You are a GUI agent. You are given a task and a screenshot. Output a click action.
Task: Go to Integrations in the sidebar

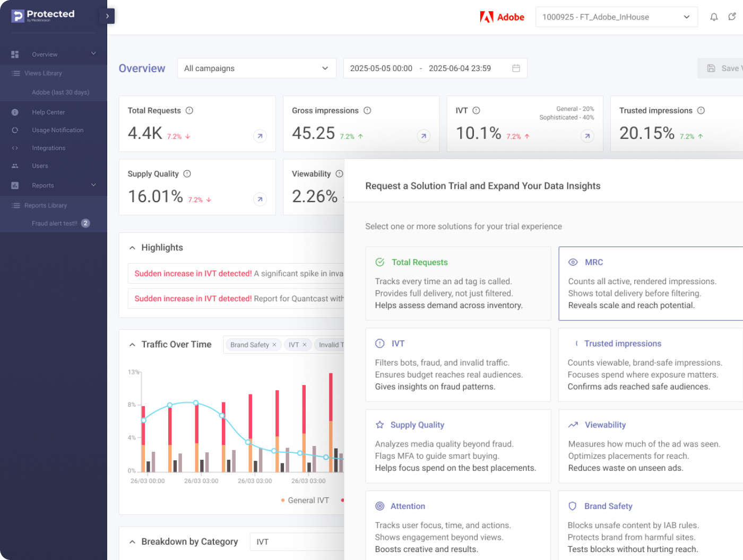48,148
